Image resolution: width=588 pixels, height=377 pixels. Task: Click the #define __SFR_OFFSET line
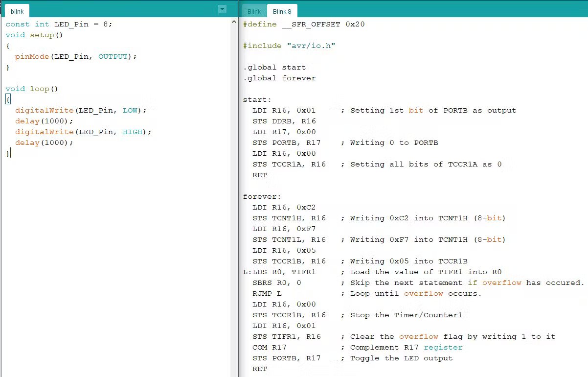[303, 24]
